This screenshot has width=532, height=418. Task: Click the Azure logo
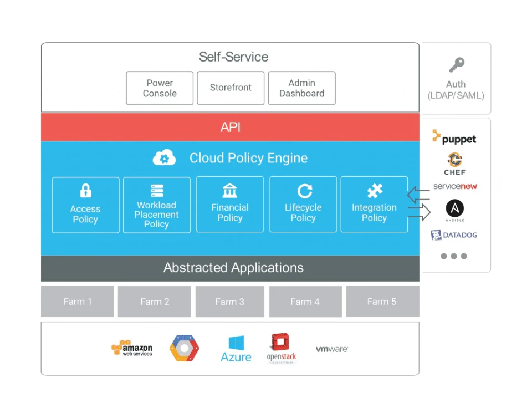click(236, 349)
